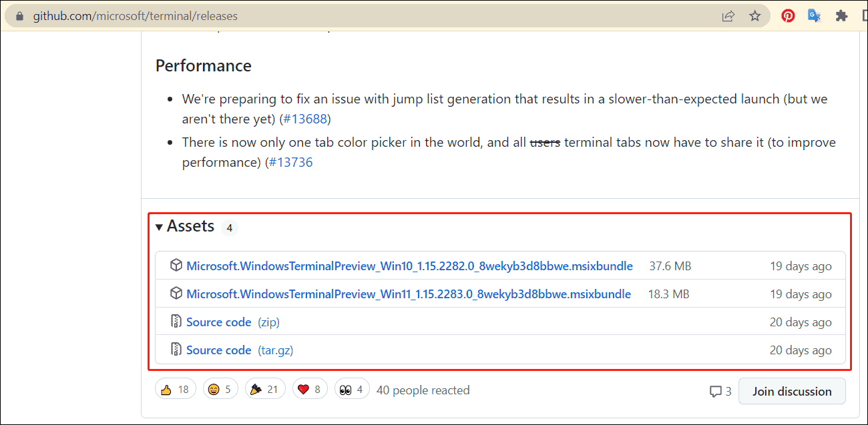Click the Pinterest extension icon
Image resolution: width=868 pixels, height=425 pixels.
(x=788, y=16)
